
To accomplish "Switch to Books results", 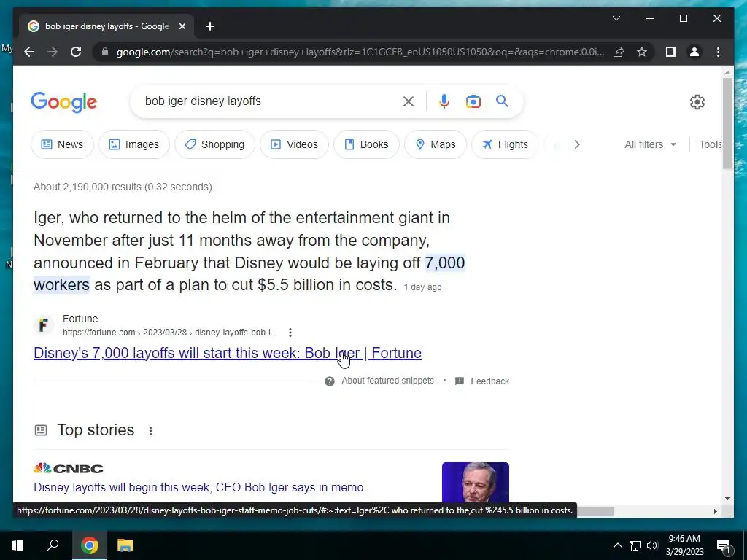I will coord(366,144).
